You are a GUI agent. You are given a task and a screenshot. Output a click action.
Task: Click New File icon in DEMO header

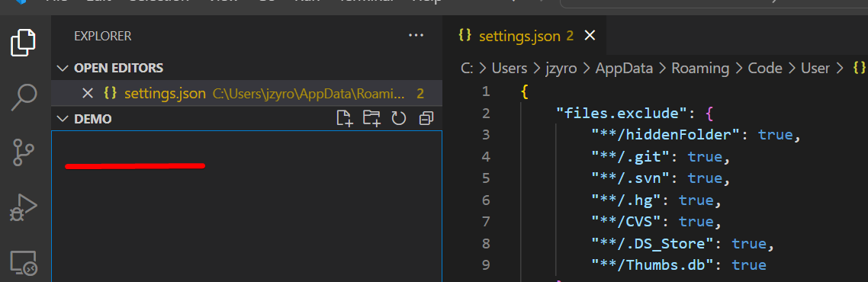click(x=345, y=118)
